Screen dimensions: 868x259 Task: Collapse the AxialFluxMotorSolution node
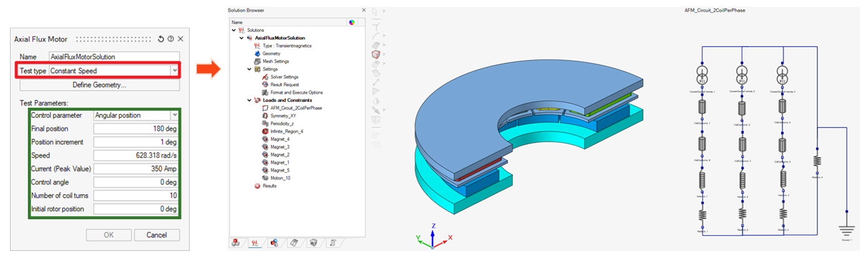point(241,38)
